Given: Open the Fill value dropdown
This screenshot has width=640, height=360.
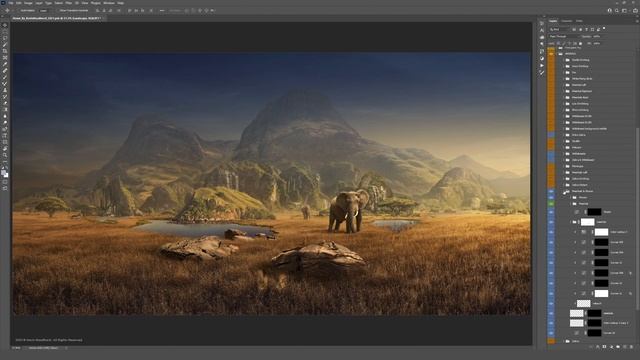Looking at the screenshot, I should click(597, 43).
